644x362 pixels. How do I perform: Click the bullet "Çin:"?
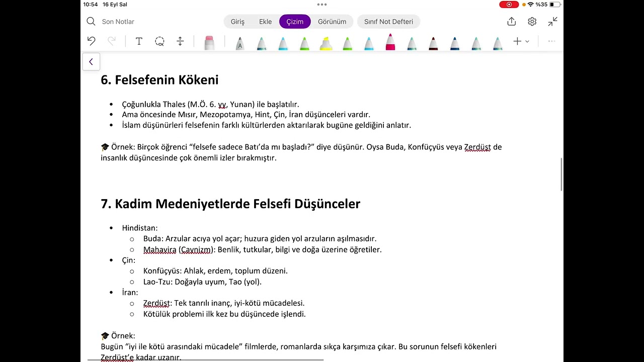pyautogui.click(x=128, y=260)
